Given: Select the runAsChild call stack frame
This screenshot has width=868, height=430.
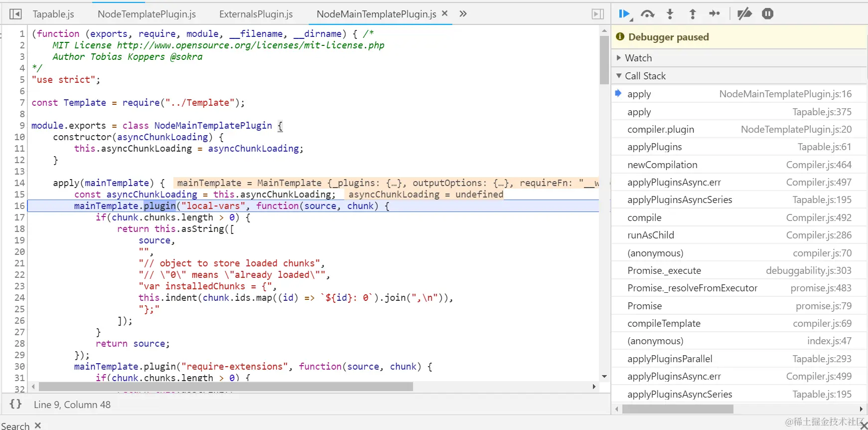Looking at the screenshot, I should [x=739, y=235].
